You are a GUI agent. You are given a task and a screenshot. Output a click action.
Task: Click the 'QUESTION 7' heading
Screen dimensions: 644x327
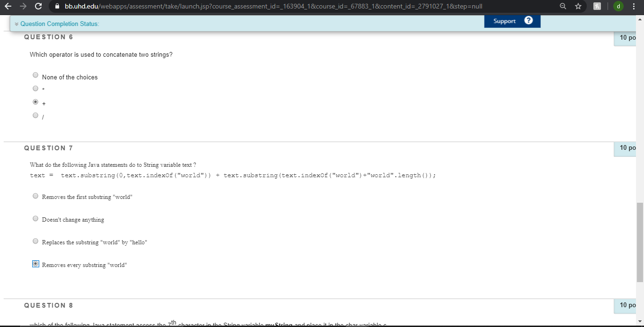[x=49, y=148]
